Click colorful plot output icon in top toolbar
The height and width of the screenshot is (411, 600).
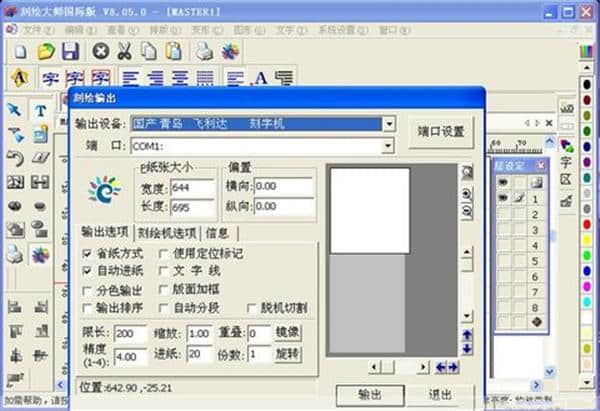(230, 51)
